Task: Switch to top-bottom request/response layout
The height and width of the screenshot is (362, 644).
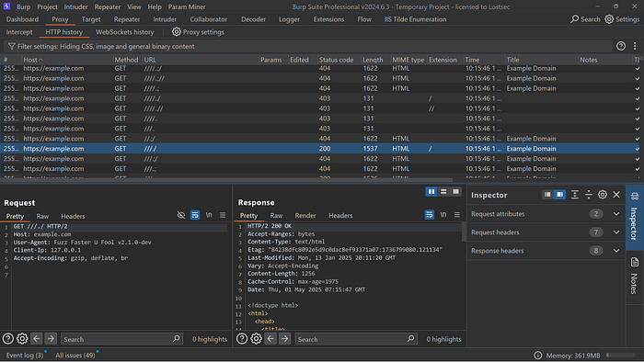Action: [443, 191]
